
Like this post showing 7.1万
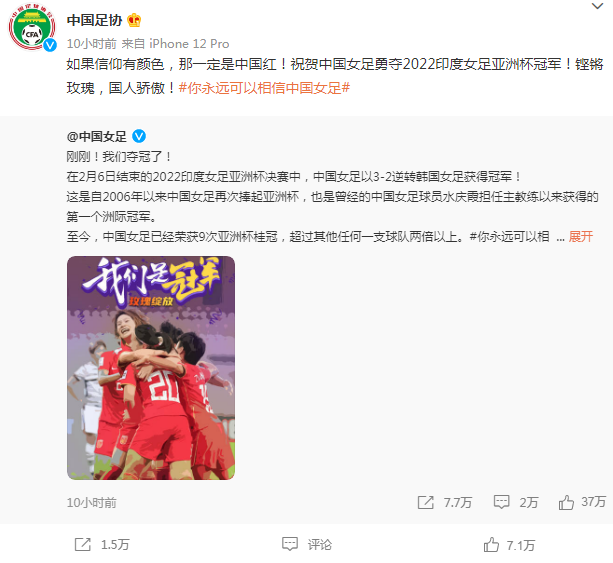coord(509,545)
